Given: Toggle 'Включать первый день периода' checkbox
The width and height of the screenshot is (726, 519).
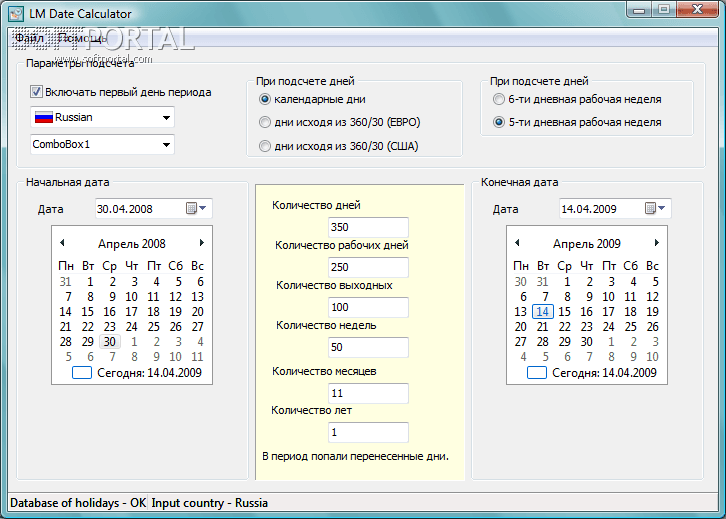Looking at the screenshot, I should (x=36, y=92).
